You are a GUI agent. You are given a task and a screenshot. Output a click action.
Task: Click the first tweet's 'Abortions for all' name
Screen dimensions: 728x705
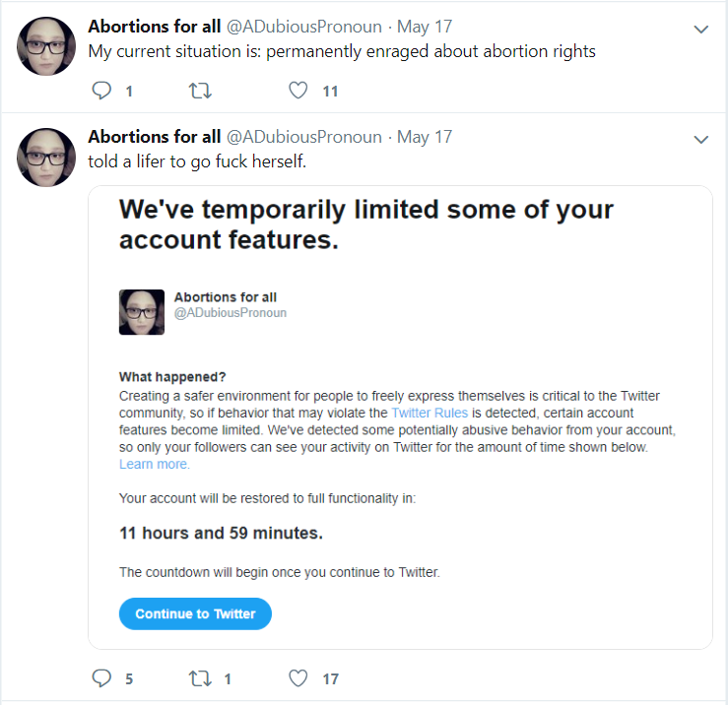154,27
